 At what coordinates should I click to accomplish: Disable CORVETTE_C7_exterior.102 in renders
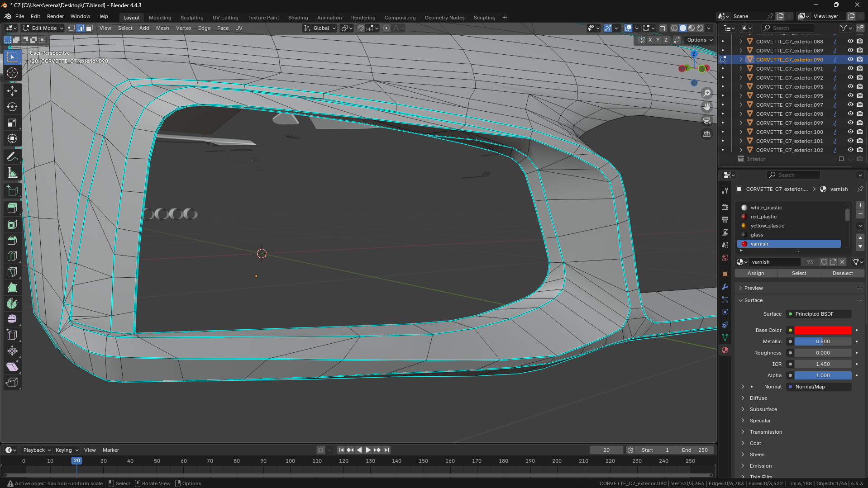[x=859, y=150]
